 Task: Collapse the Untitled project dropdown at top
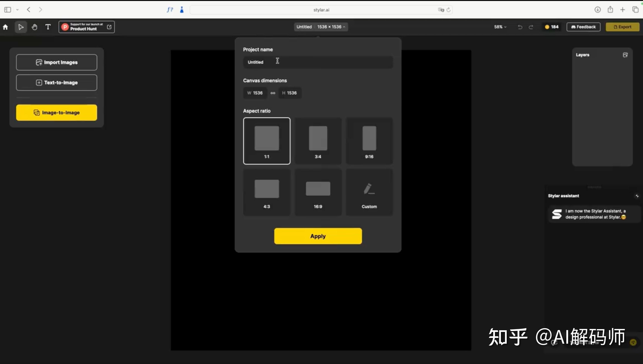point(344,27)
